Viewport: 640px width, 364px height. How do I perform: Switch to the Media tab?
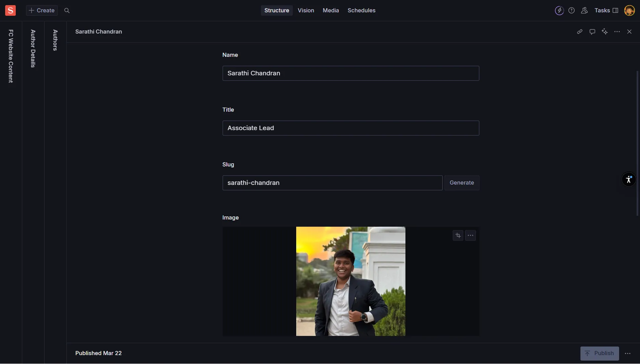coord(330,11)
